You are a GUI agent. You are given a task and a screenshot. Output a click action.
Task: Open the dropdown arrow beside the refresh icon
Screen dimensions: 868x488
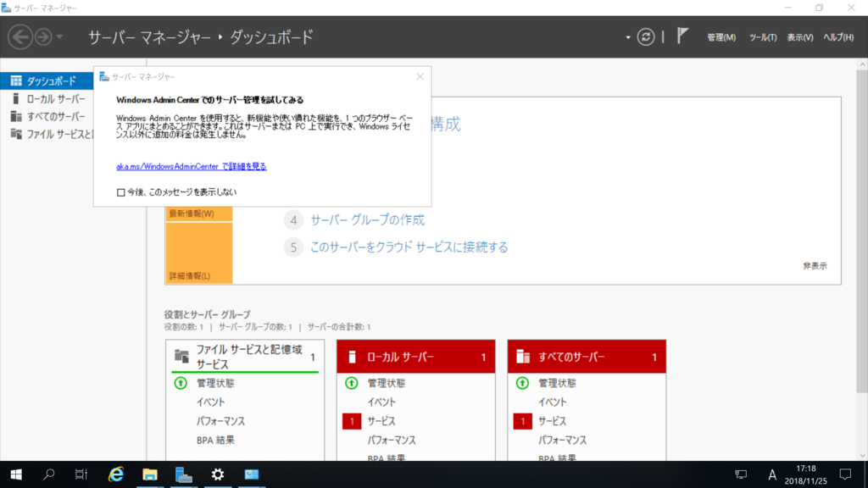628,37
